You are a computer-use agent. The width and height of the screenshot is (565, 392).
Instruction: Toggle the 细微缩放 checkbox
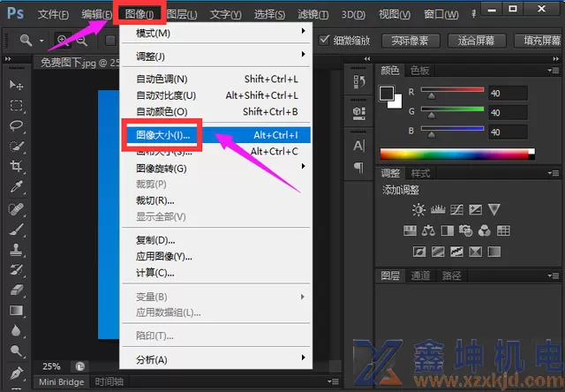[x=324, y=40]
